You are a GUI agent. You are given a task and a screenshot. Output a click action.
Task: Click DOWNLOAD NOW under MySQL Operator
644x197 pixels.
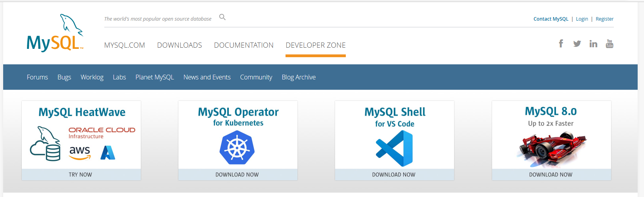238,175
